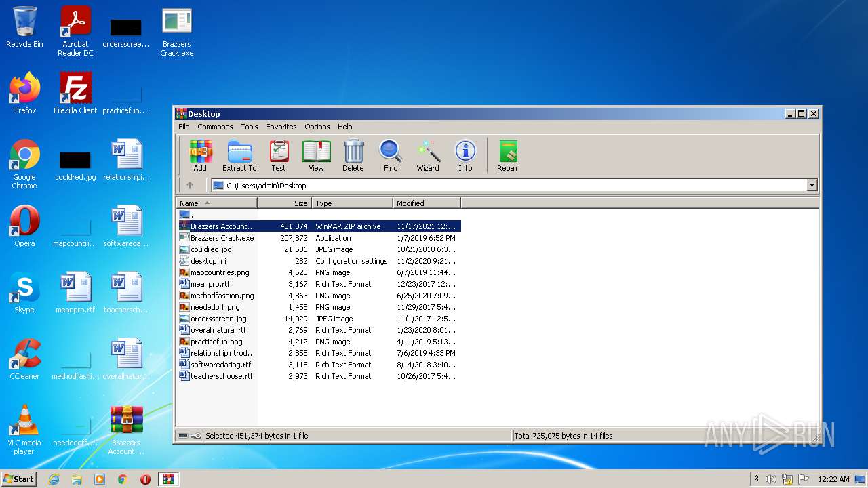Open the Tools menu
The height and width of the screenshot is (488, 868).
coord(250,127)
